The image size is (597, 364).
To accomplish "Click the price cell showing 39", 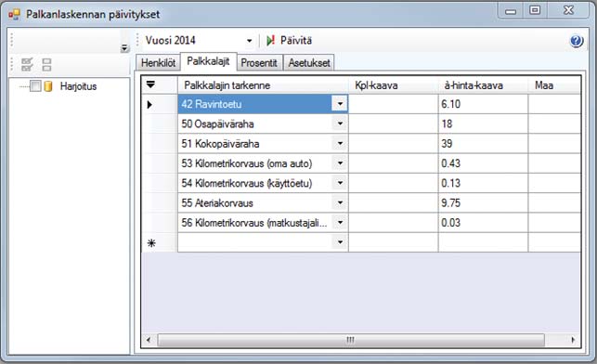I will 483,144.
